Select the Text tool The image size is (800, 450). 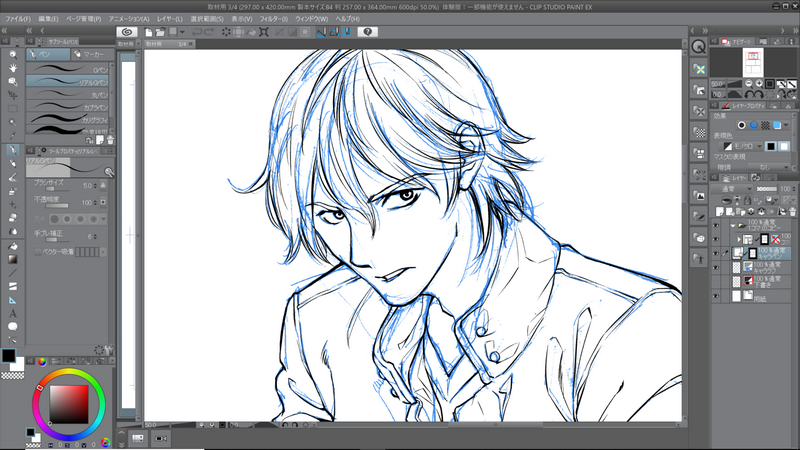tap(13, 313)
